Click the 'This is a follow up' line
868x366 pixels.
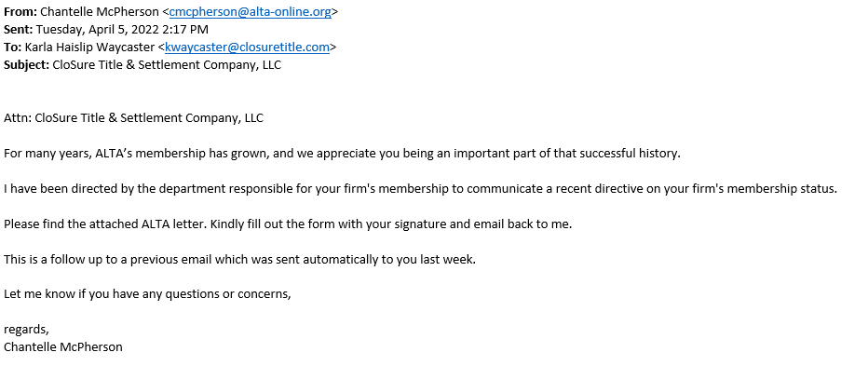click(x=239, y=259)
